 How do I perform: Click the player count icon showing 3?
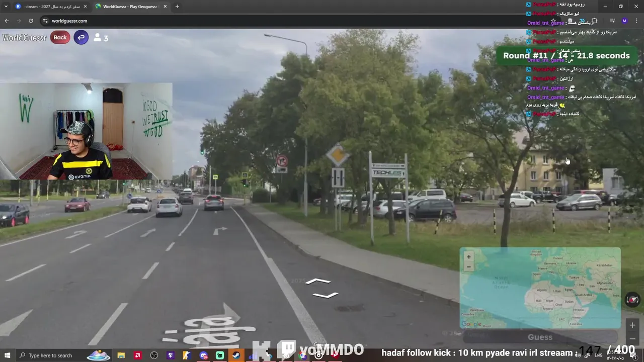[101, 38]
